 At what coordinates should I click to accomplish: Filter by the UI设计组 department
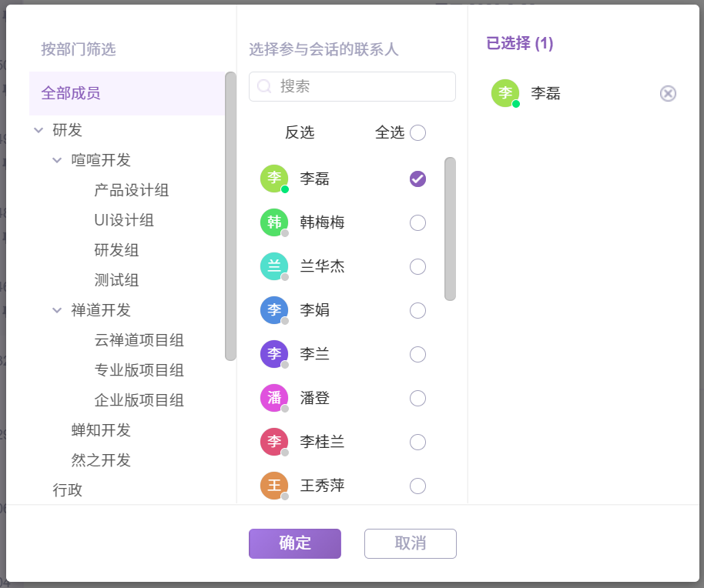point(124,221)
